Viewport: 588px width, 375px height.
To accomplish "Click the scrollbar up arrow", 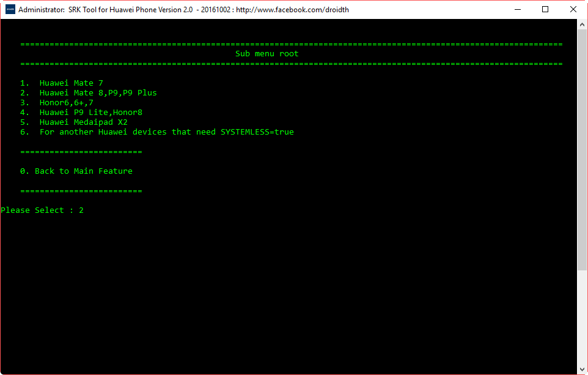I will click(582, 24).
